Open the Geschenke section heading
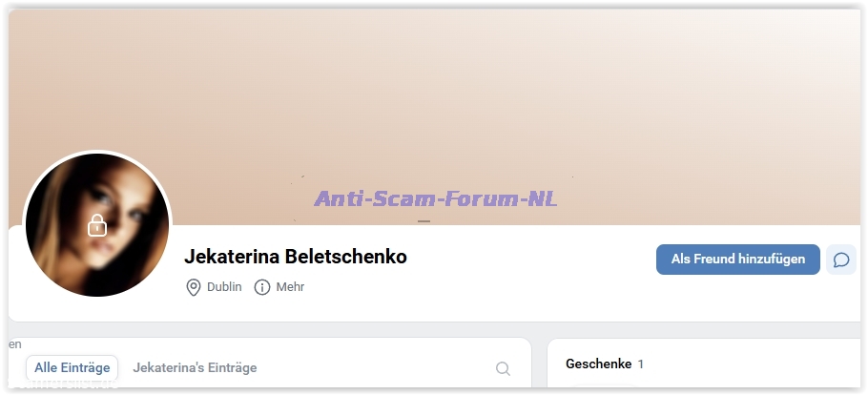Screen dimensions: 868x395 pos(598,364)
